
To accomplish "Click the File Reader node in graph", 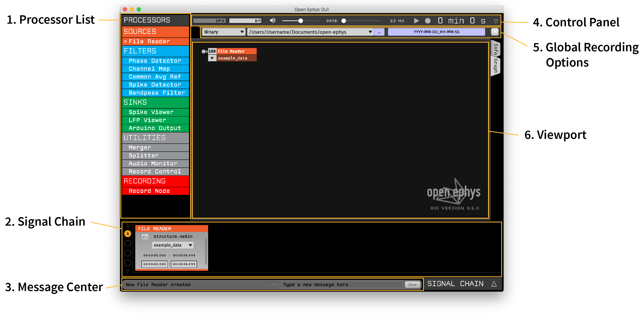I will pyautogui.click(x=237, y=51).
